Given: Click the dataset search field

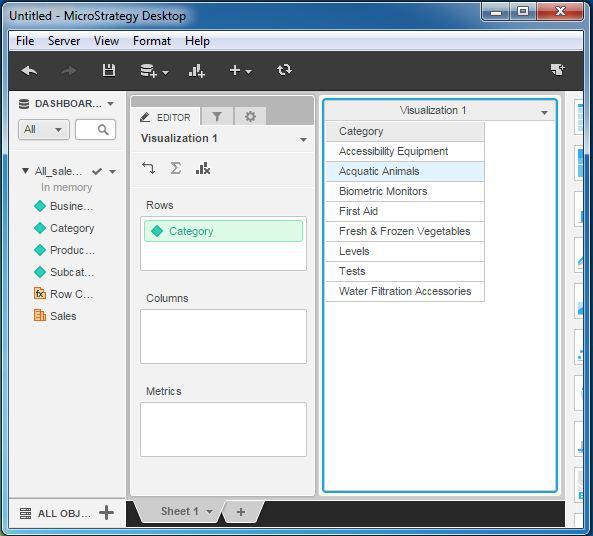Looking at the screenshot, I should 95,130.
